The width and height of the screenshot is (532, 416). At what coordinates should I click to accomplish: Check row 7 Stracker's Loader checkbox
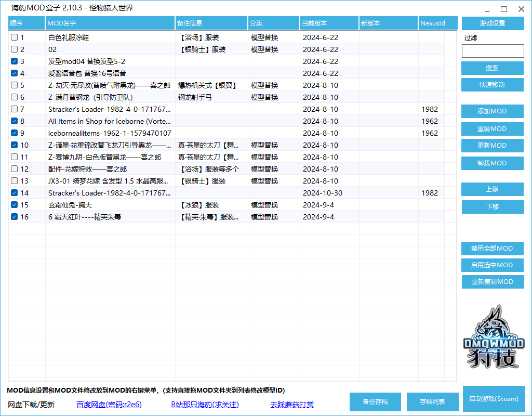(x=14, y=109)
